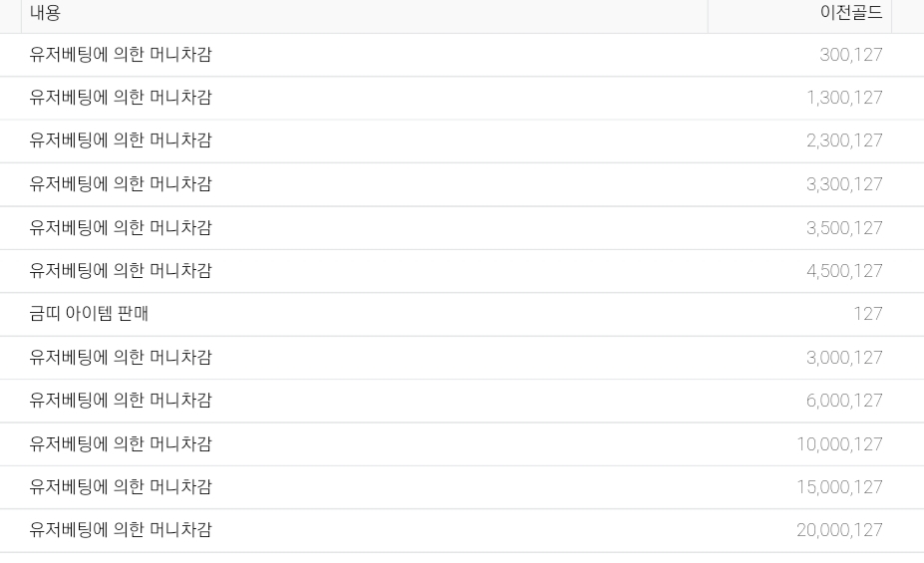Click the gold value reading exactly 300,127
Screen dimensions: 924x563
click(x=850, y=55)
